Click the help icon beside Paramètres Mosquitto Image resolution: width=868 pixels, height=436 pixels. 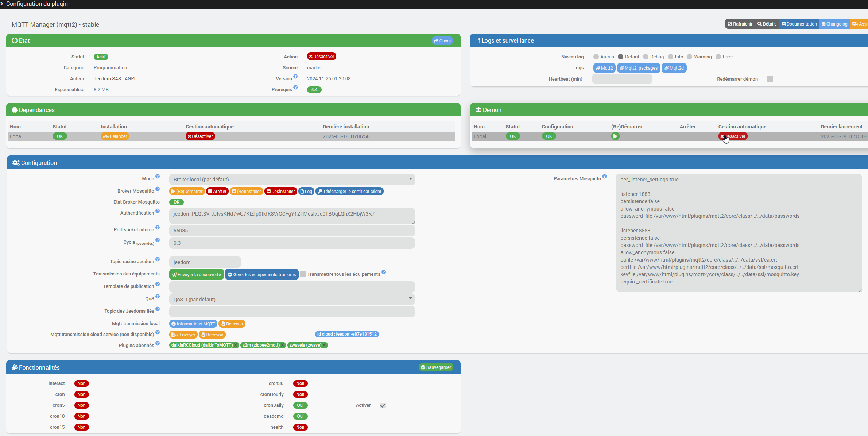pyautogui.click(x=604, y=177)
